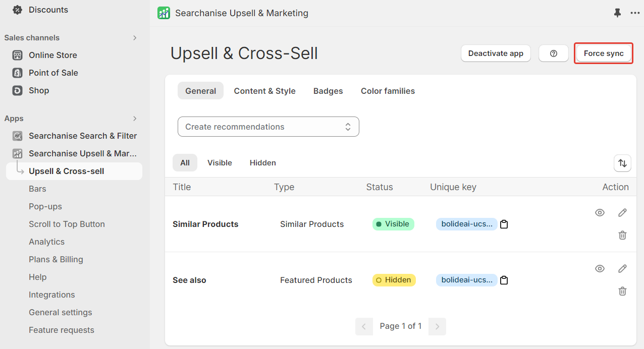This screenshot has width=644, height=349.
Task: Click the Searchanise logo in the header
Action: coord(164,13)
